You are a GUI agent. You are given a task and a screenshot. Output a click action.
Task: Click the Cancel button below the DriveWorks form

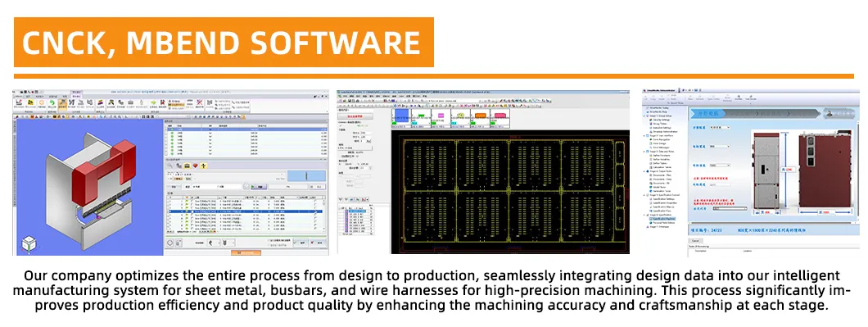tap(696, 241)
